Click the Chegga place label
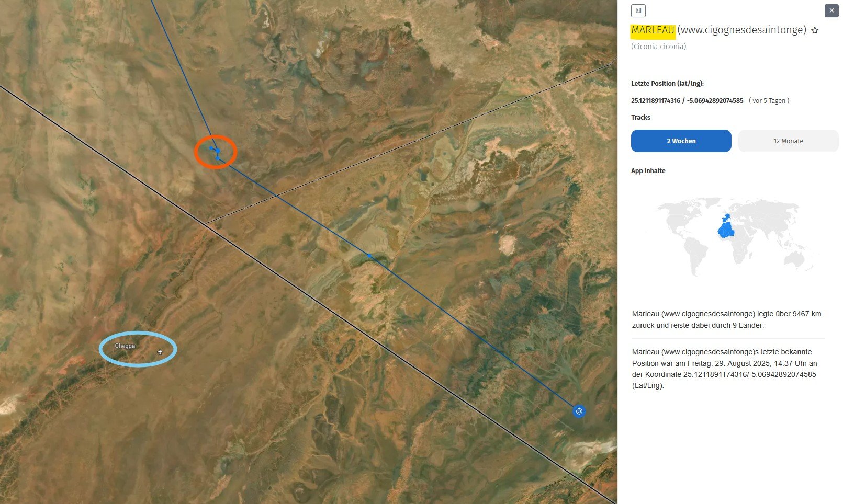Image resolution: width=843 pixels, height=504 pixels. point(125,346)
